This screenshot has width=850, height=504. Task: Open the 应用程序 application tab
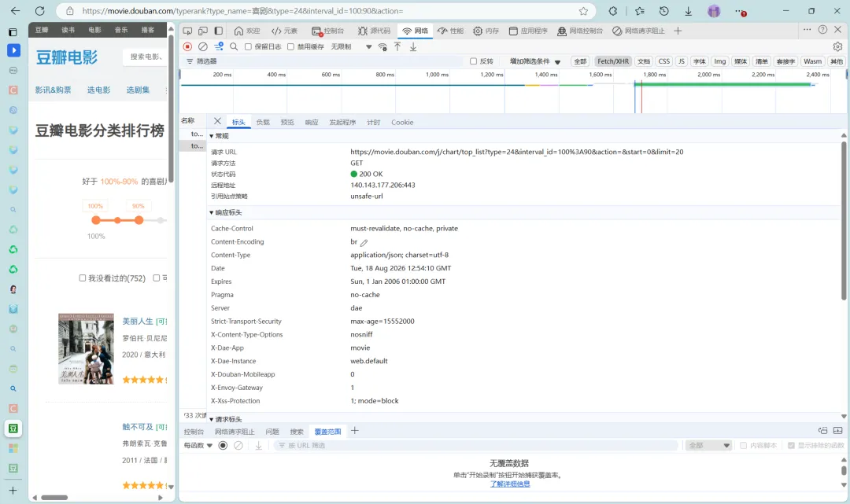tap(528, 31)
